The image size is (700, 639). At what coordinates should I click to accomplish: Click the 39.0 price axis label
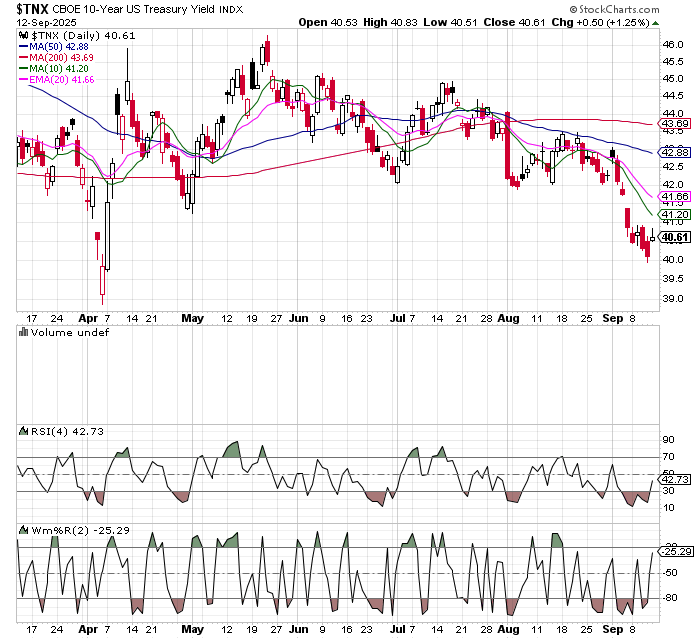(x=673, y=299)
